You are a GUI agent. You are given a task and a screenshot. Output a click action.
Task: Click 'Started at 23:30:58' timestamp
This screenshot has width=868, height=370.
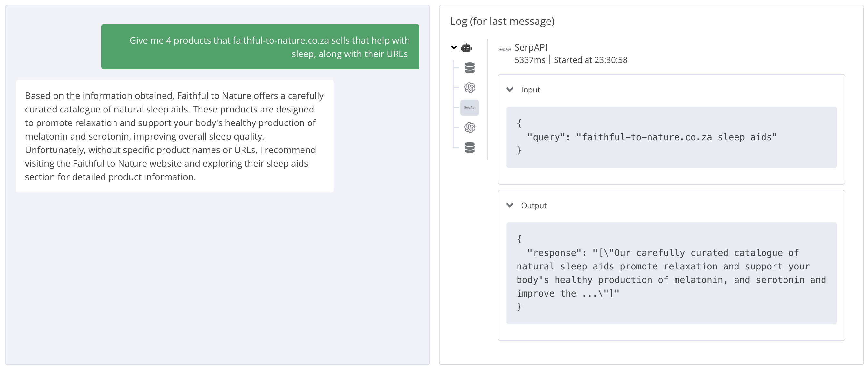click(x=590, y=60)
